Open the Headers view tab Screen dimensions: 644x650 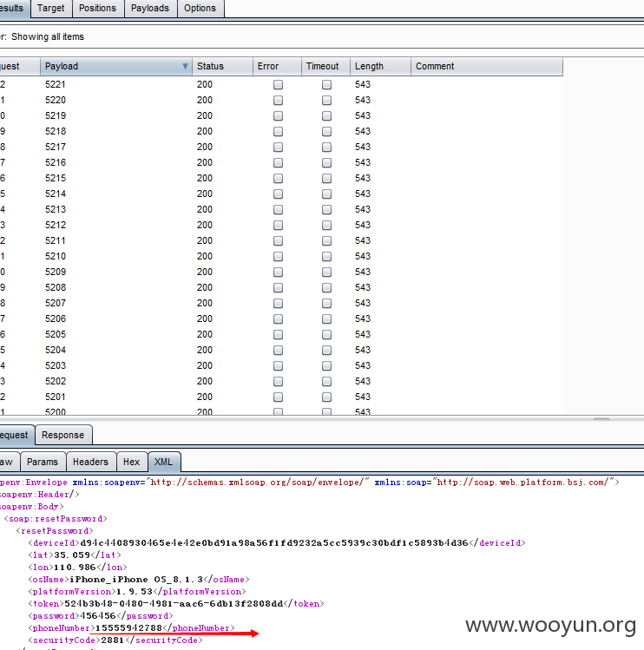click(90, 462)
